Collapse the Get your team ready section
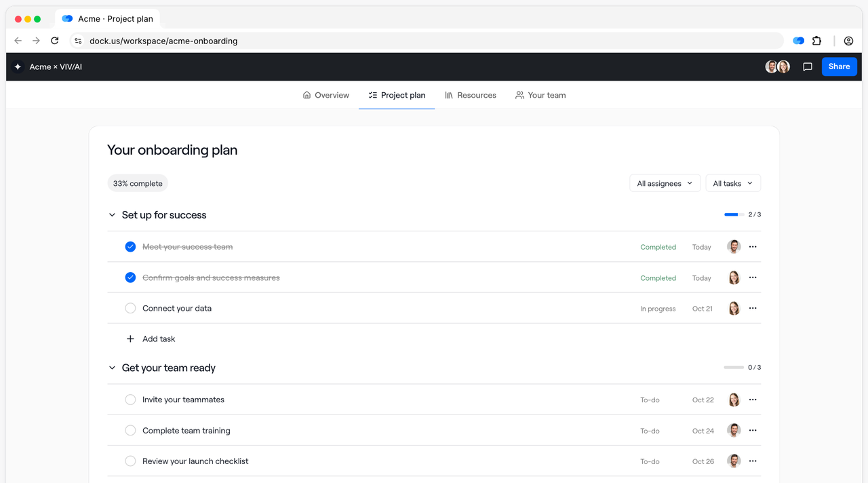Screen dimensions: 868x483 coord(112,368)
